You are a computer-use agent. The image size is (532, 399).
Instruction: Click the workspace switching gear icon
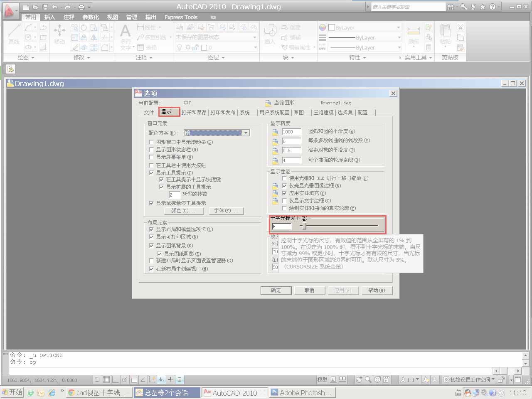[x=446, y=379]
